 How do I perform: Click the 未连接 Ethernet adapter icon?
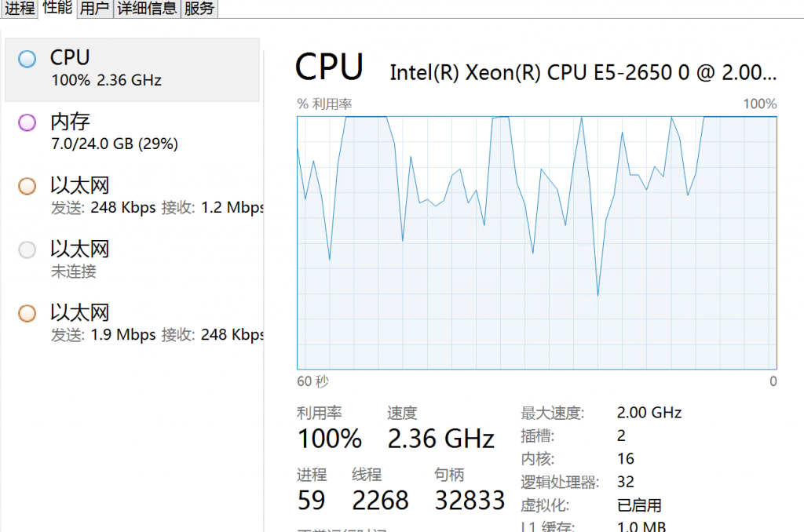pyautogui.click(x=27, y=249)
